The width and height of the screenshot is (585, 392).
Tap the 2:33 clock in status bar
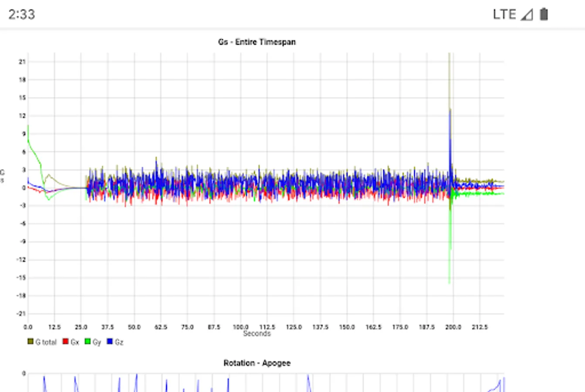tap(21, 14)
